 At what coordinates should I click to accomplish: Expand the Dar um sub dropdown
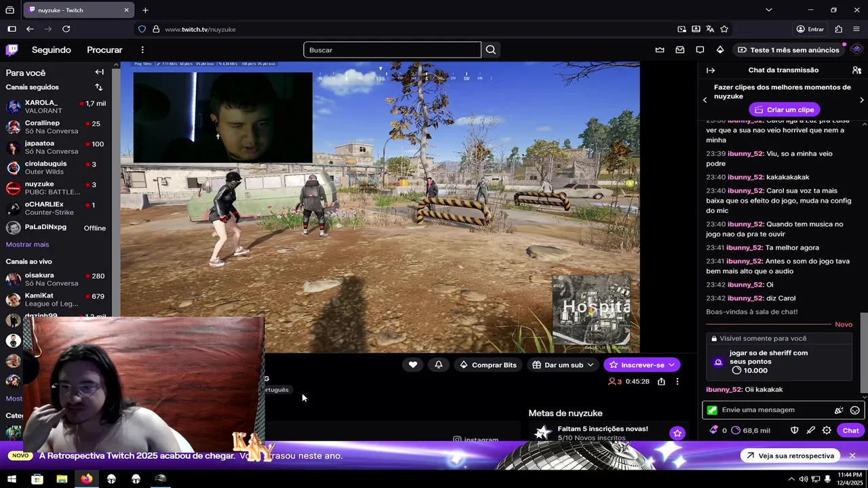point(590,365)
